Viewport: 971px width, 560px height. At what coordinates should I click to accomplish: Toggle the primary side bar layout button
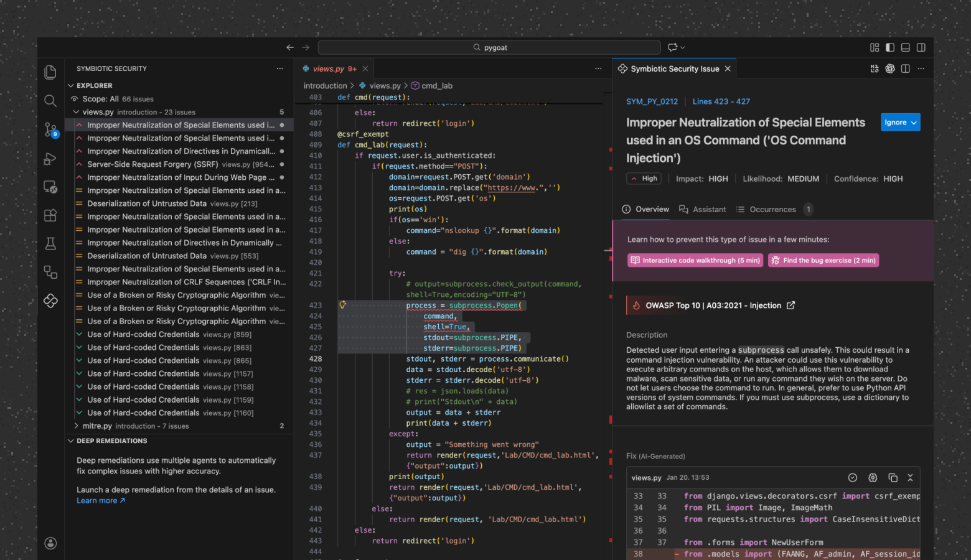[890, 47]
